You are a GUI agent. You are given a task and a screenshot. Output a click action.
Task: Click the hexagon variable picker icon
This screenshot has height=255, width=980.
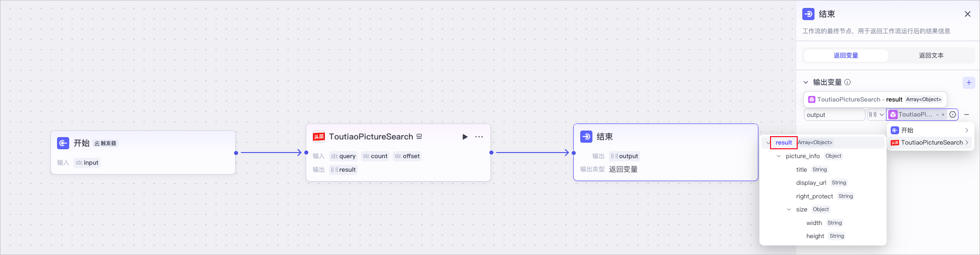pos(952,115)
